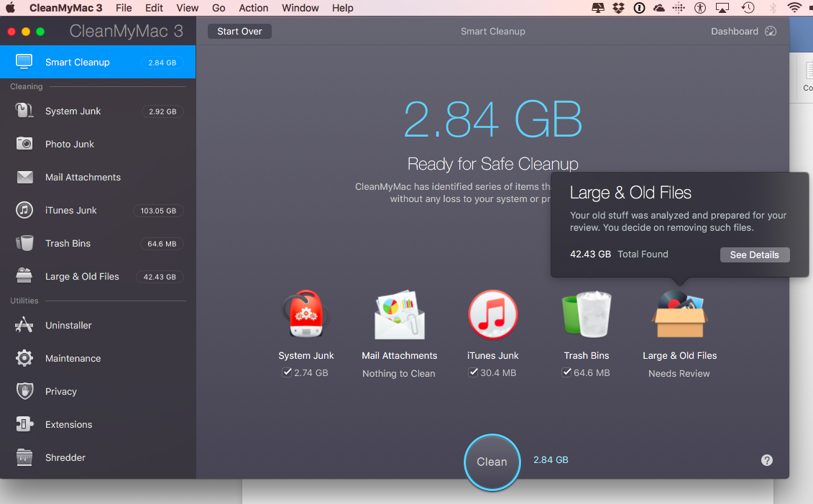Click See Details for Large & Old Files
This screenshot has width=813, height=504.
click(x=755, y=255)
